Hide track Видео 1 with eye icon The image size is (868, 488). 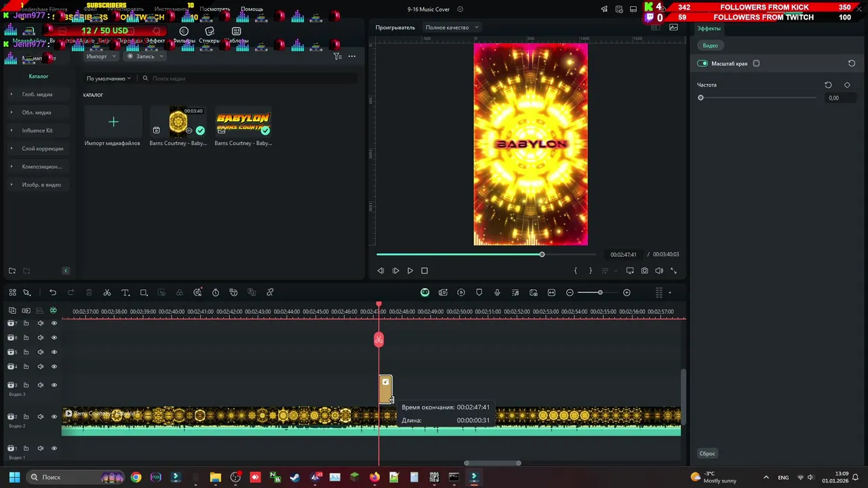click(x=54, y=449)
